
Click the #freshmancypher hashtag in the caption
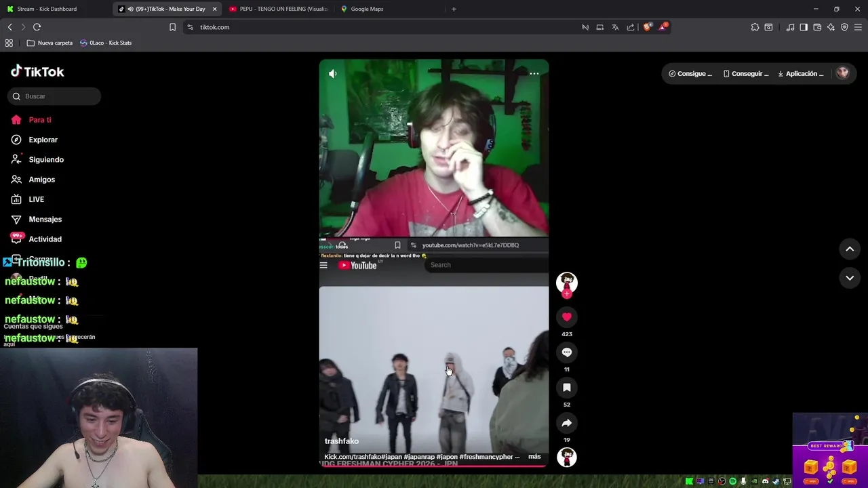pyautogui.click(x=488, y=457)
